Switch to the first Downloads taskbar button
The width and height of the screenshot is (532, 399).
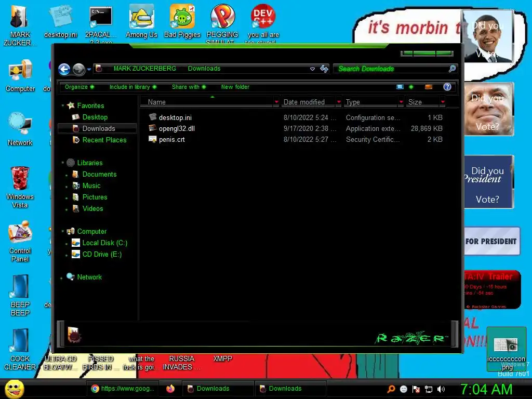click(x=218, y=389)
